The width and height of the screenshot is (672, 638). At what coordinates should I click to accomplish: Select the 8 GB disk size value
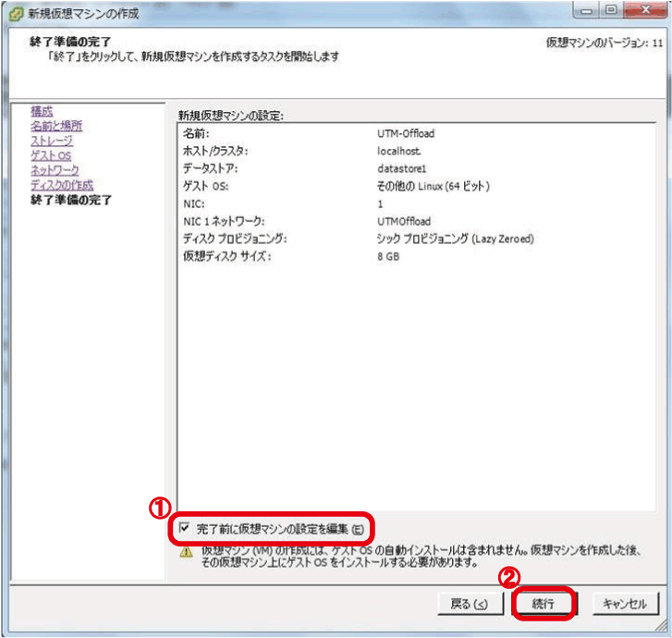[x=388, y=256]
